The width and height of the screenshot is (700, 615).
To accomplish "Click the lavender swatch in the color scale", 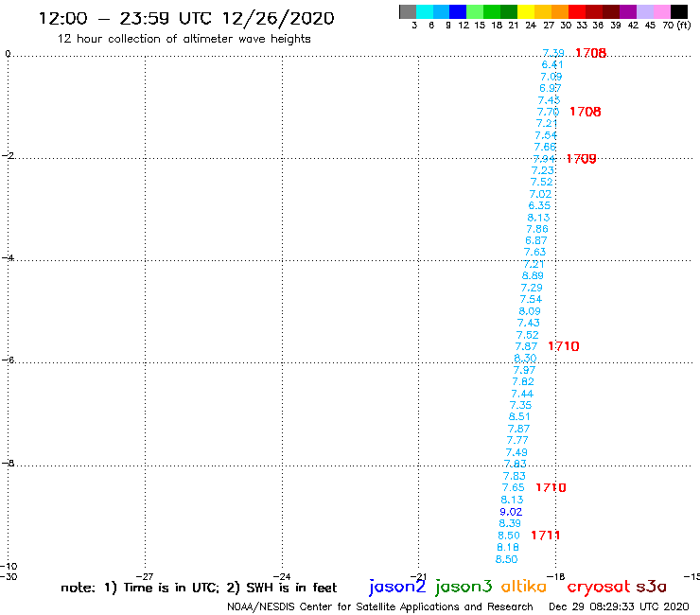I will pyautogui.click(x=644, y=11).
